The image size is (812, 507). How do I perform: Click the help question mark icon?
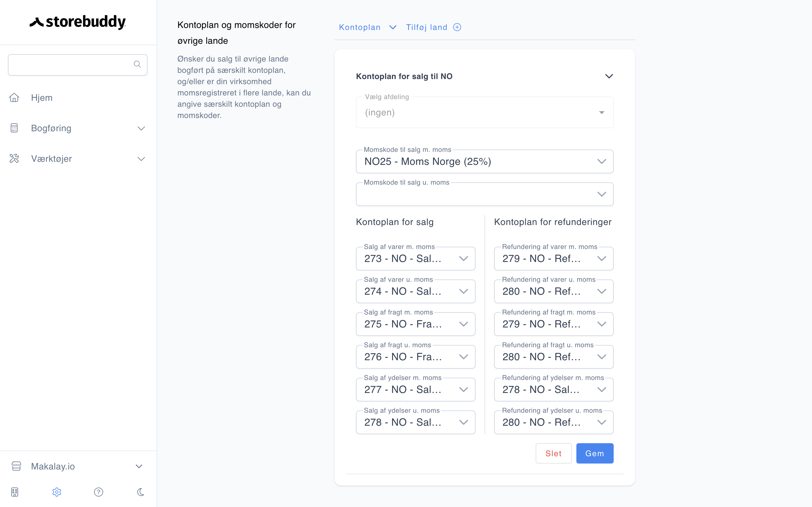(99, 492)
